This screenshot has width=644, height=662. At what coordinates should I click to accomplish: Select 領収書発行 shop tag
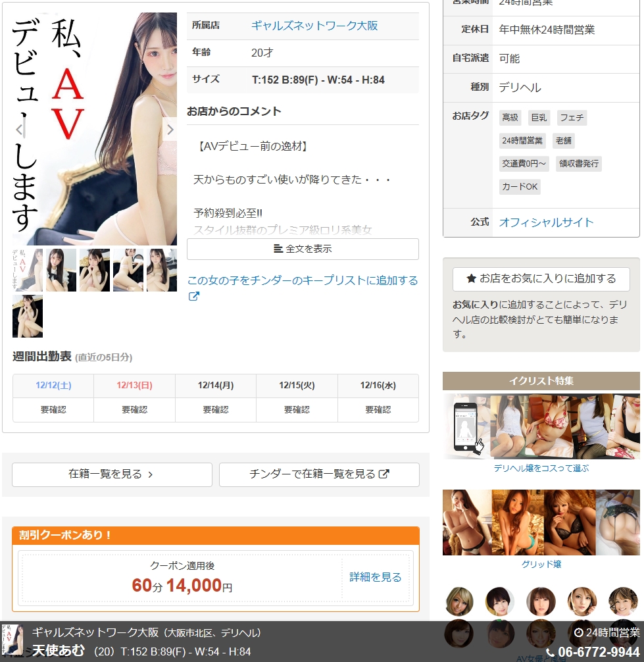click(579, 163)
